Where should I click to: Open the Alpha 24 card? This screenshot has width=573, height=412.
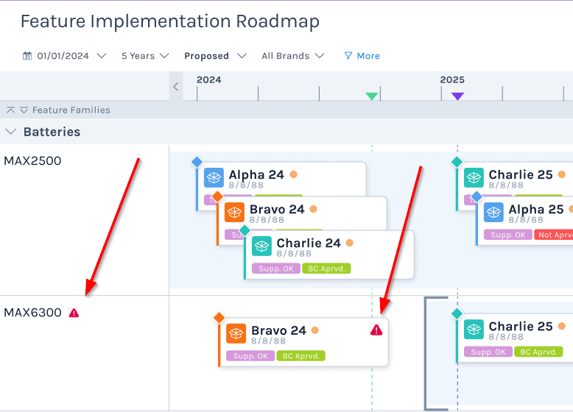(281, 179)
